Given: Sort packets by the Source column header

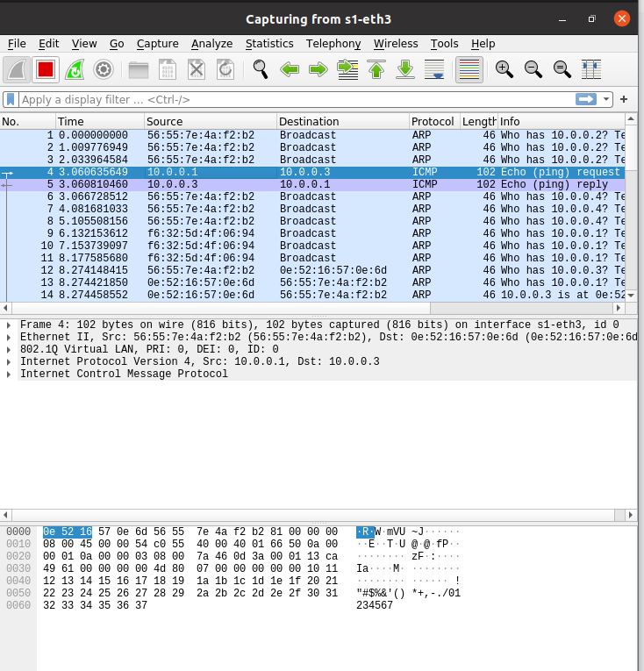Looking at the screenshot, I should coord(211,122).
